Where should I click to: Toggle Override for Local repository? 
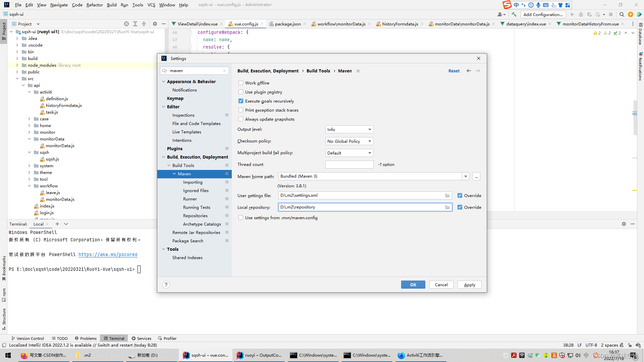(x=460, y=207)
